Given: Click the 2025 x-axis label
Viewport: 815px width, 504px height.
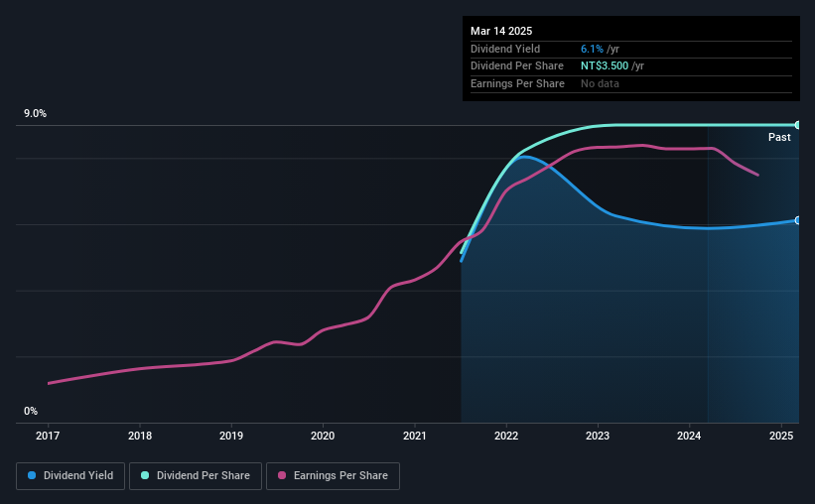Looking at the screenshot, I should (x=781, y=436).
